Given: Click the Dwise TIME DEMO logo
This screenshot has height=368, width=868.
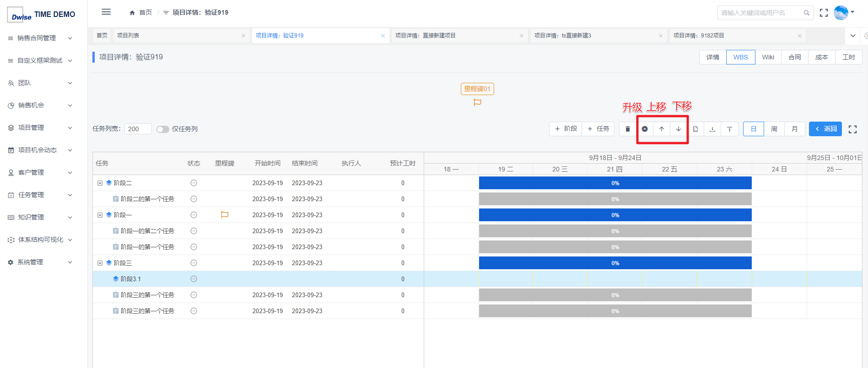Looking at the screenshot, I should [x=42, y=15].
